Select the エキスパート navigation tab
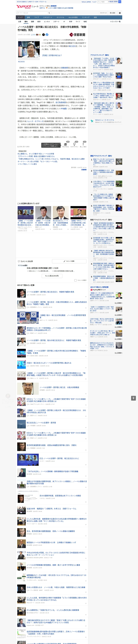This screenshot has width=138, height=644. pos(48,17)
